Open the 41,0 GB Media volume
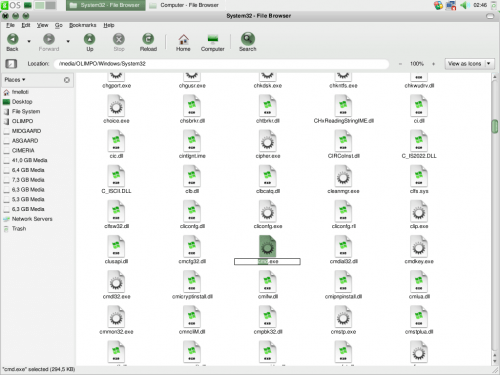500x375 pixels. [29, 160]
